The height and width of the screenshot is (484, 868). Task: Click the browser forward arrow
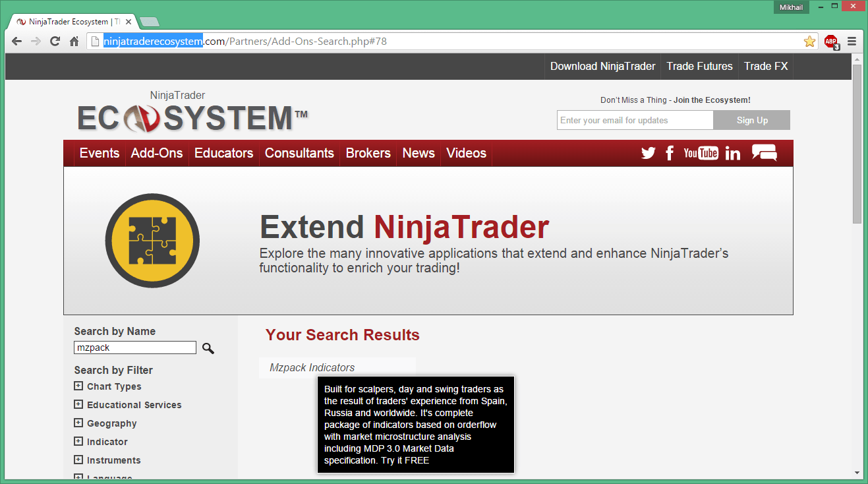click(36, 41)
